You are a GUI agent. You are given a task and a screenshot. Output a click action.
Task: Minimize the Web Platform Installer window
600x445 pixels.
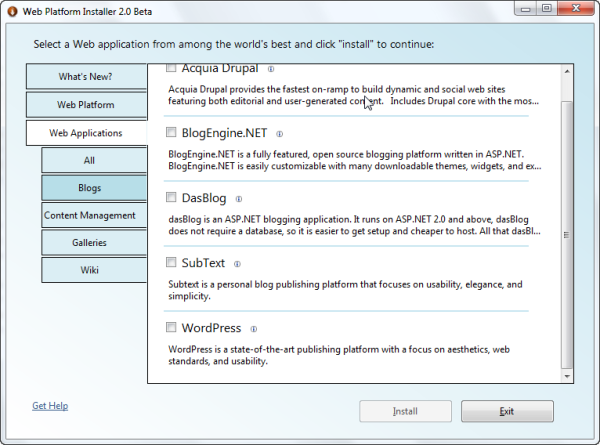(525, 8)
